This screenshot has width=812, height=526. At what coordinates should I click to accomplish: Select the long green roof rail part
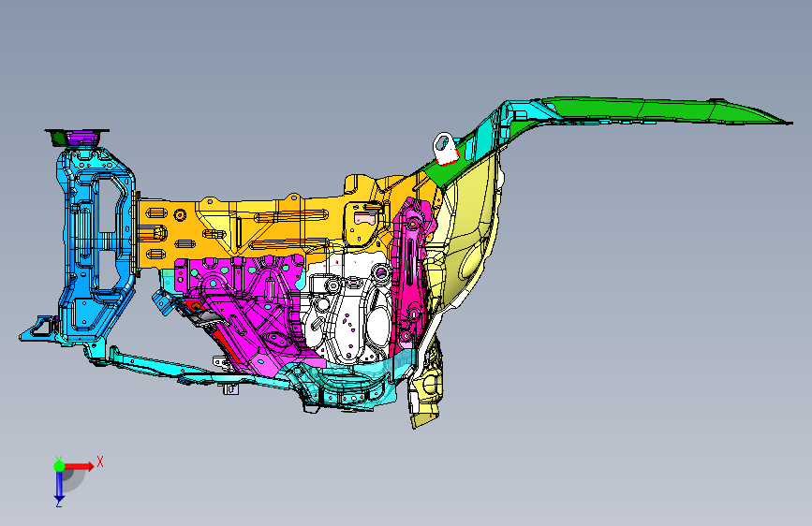[x=663, y=110]
